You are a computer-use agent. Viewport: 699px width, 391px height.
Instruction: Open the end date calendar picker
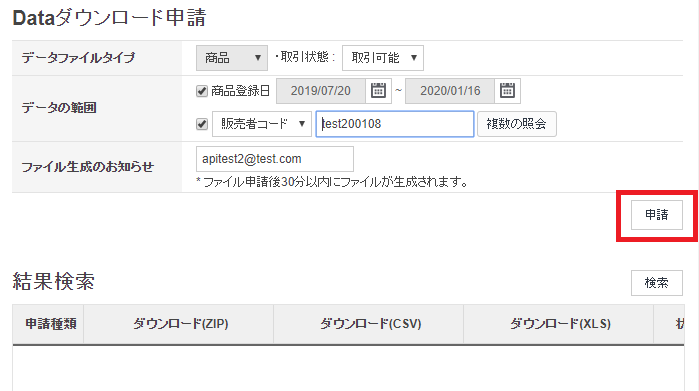pyautogui.click(x=507, y=91)
